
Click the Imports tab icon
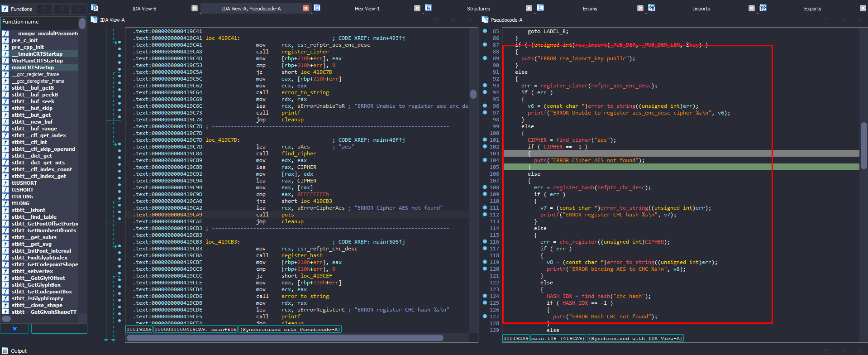651,8
